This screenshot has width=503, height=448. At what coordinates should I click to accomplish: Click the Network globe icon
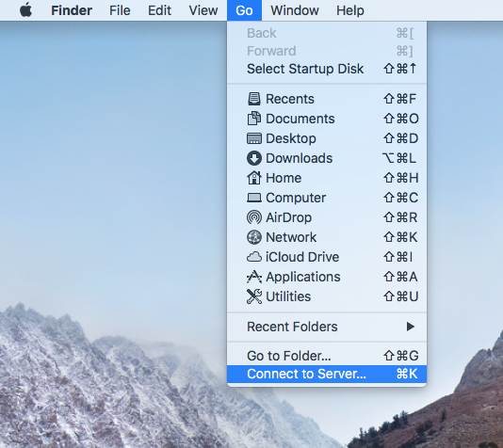click(254, 237)
